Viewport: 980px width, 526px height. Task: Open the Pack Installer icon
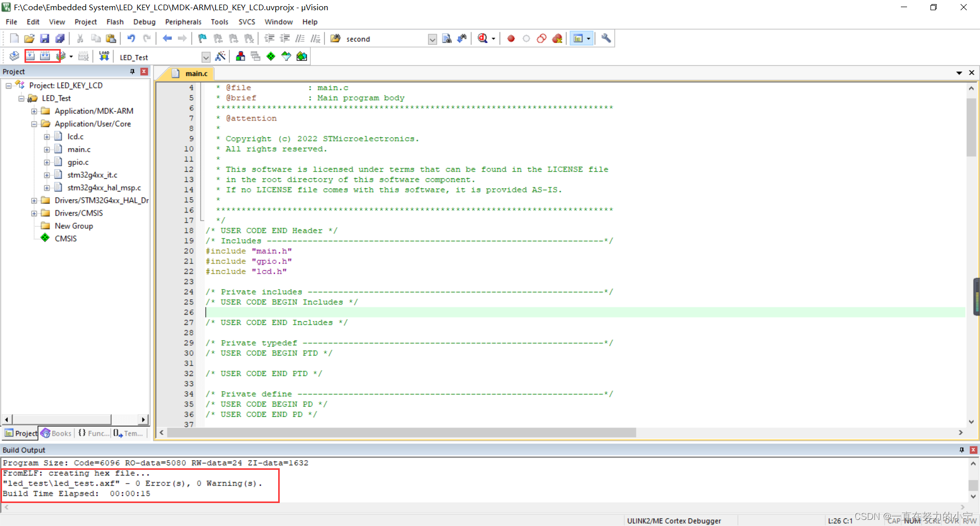tap(302, 56)
